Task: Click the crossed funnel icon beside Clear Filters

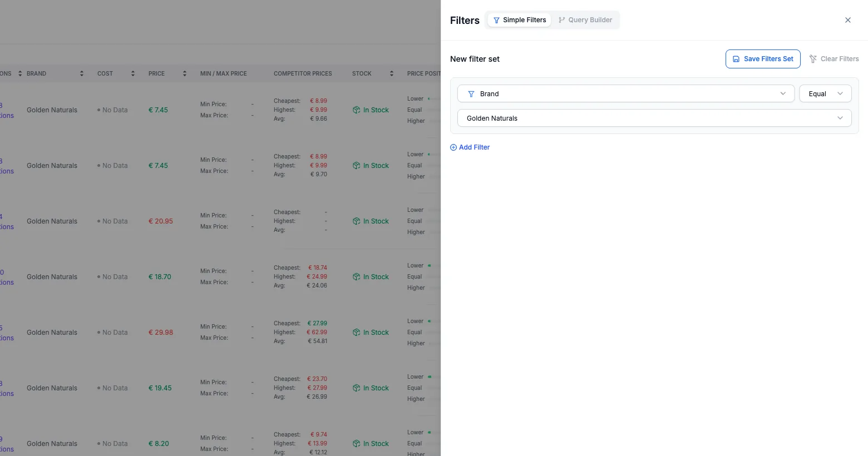Action: [813, 59]
